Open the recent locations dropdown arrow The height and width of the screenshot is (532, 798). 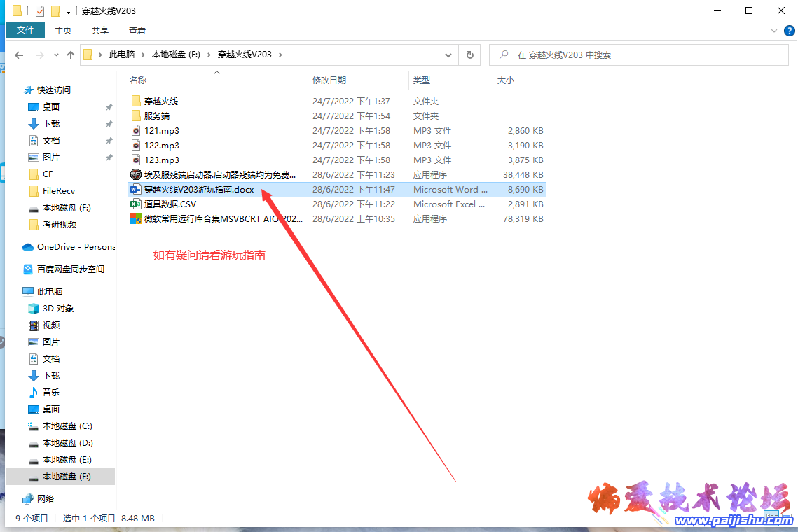click(56, 55)
